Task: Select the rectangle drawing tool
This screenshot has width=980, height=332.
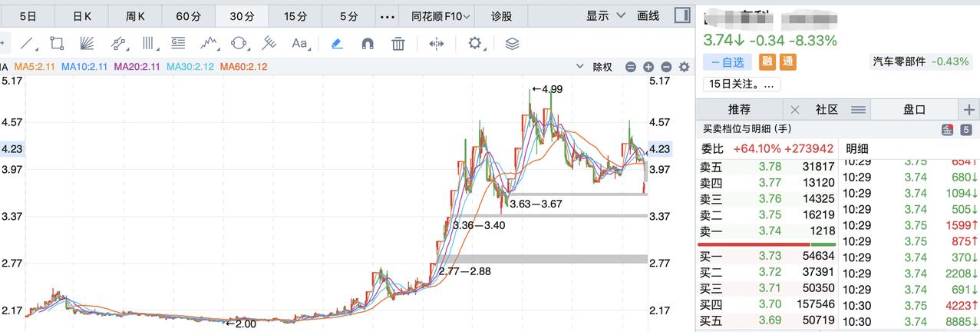Action: [x=56, y=43]
